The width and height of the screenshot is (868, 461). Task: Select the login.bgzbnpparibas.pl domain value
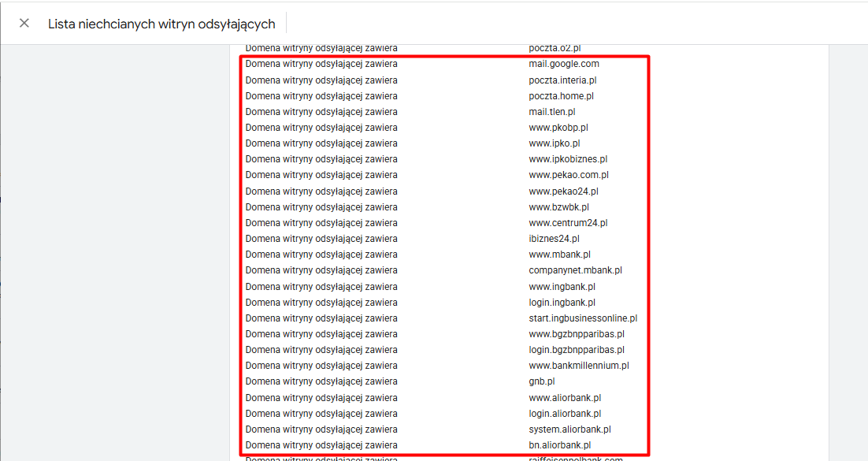pyautogui.click(x=577, y=350)
